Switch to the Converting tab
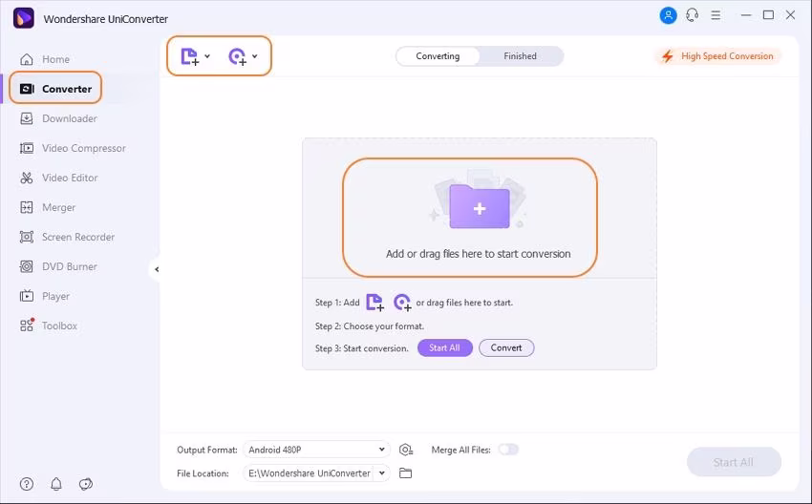This screenshot has width=812, height=504. (438, 56)
